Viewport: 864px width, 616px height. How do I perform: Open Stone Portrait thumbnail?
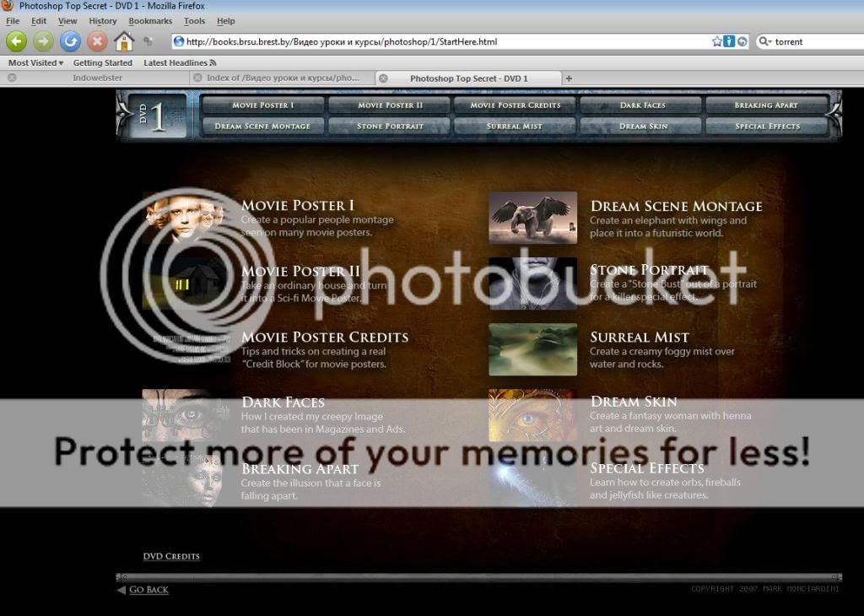533,284
